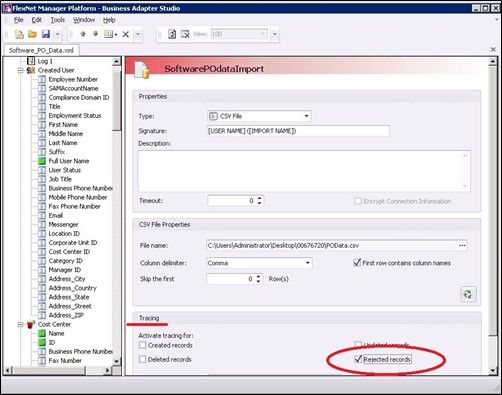Image resolution: width=502 pixels, height=395 pixels.
Task: Click in the File name path field
Action: 332,246
